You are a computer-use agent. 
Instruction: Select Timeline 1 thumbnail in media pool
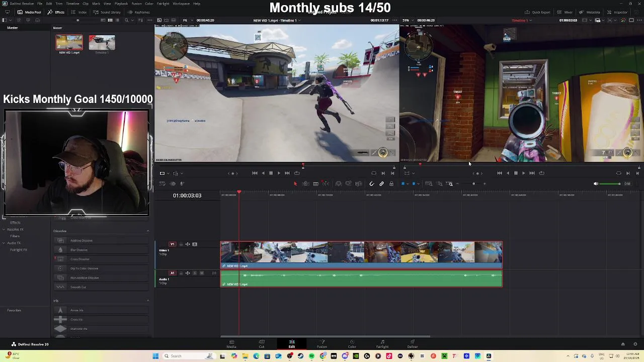(102, 43)
